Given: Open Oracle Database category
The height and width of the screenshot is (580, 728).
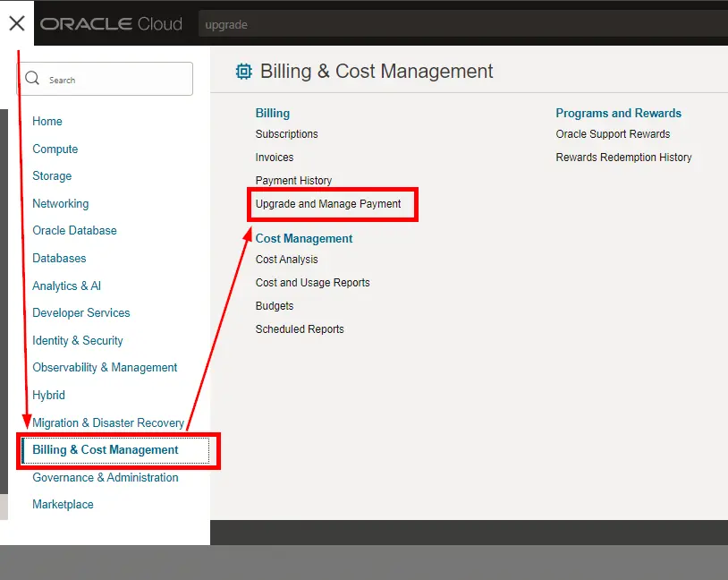Looking at the screenshot, I should (x=74, y=231).
